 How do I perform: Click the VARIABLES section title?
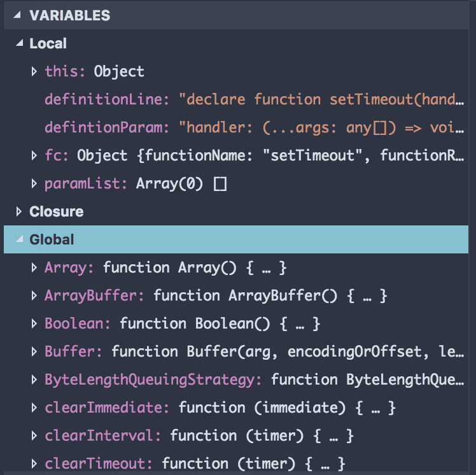pyautogui.click(x=69, y=16)
